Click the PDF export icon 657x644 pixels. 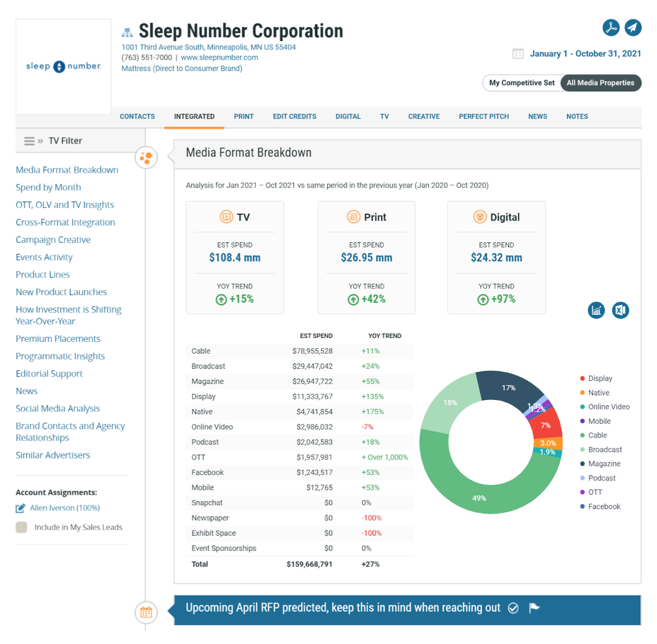coord(611,28)
